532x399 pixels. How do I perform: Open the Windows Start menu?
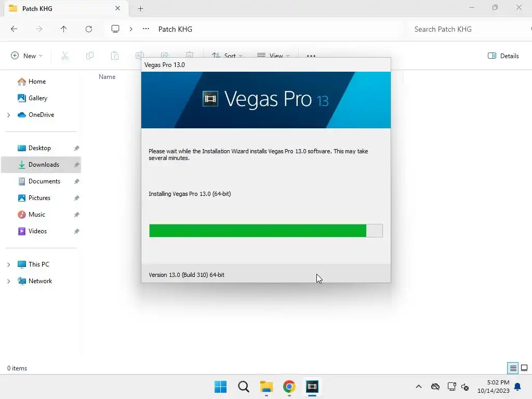pos(220,387)
